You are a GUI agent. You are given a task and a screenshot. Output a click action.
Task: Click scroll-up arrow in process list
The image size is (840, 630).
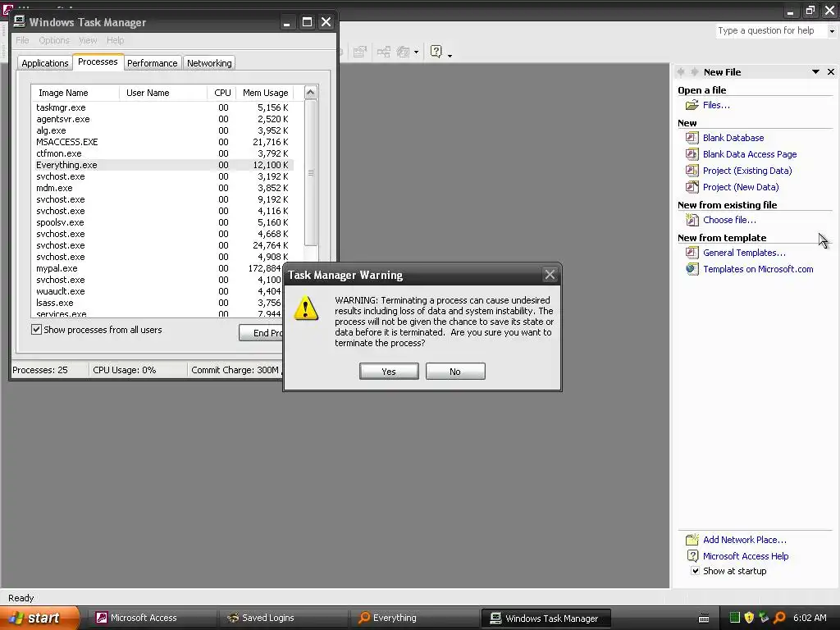(311, 93)
